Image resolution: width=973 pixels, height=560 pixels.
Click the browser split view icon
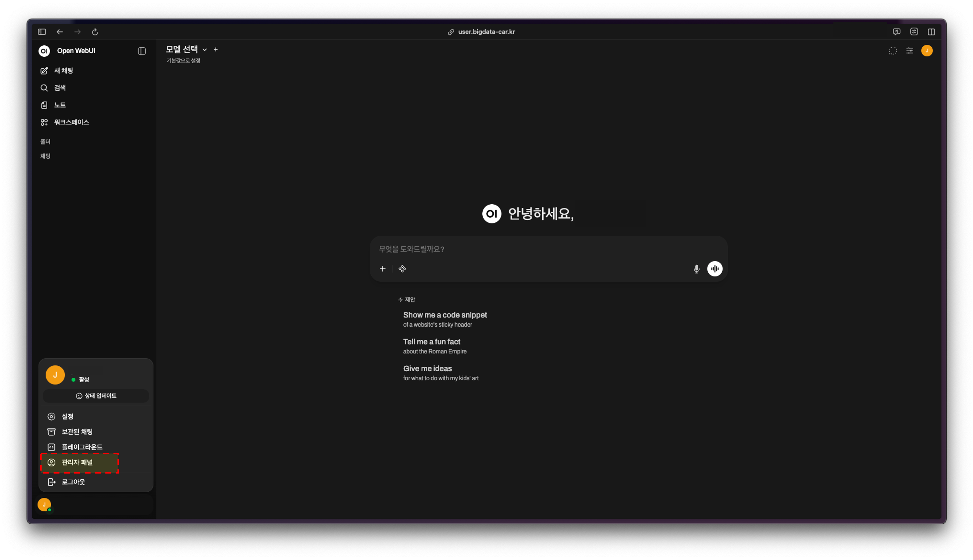pyautogui.click(x=931, y=32)
